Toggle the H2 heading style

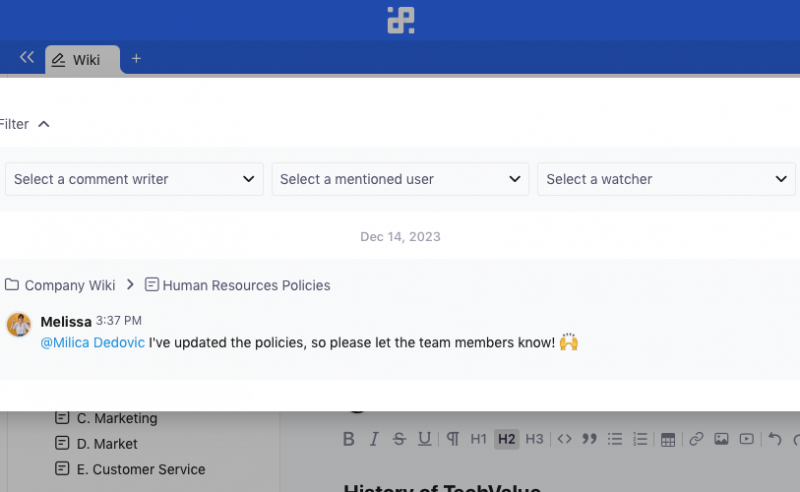click(x=506, y=439)
